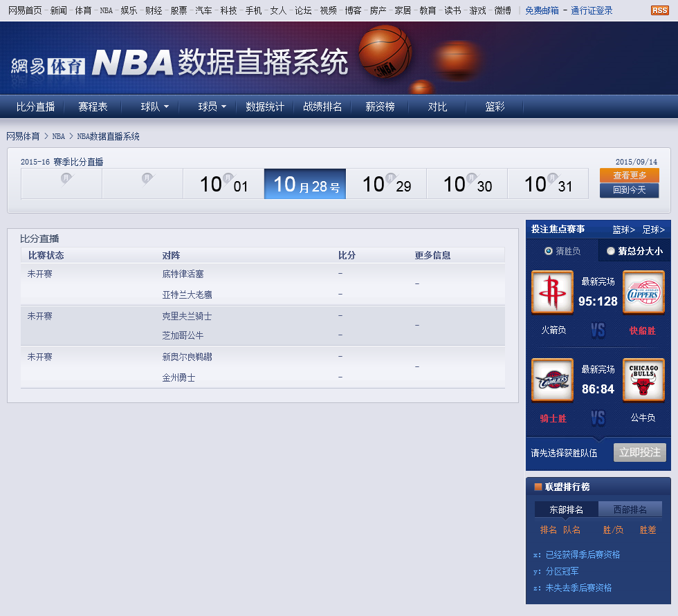
Task: Open the 篮球> link in betting panel
Action: pos(623,230)
